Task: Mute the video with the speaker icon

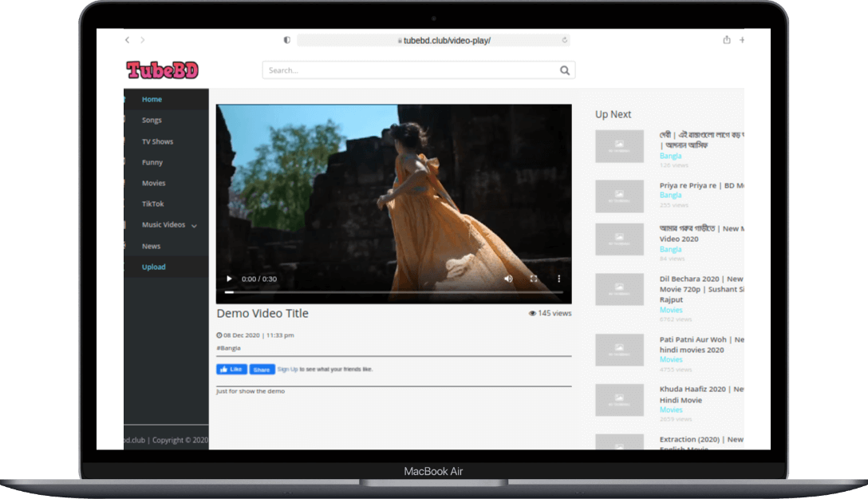Action: coord(508,279)
